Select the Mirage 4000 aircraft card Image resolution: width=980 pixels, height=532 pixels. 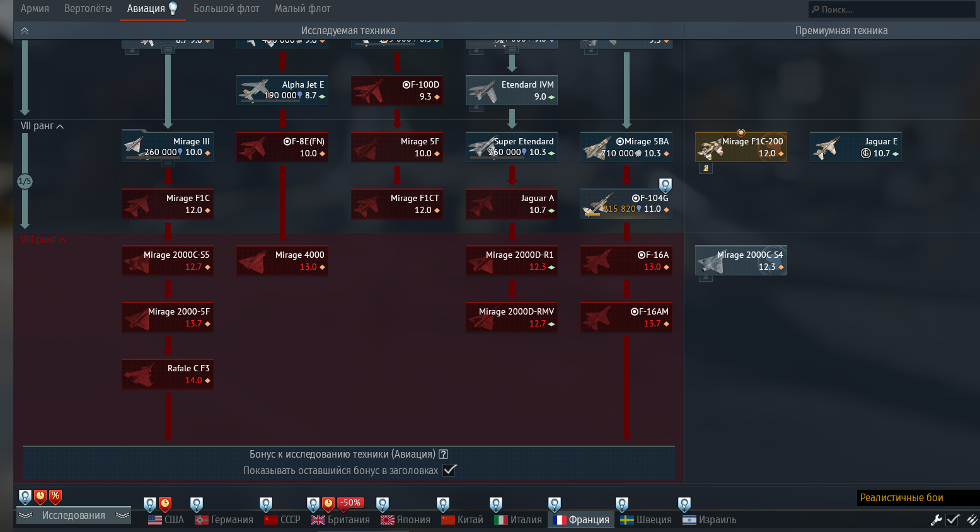[282, 260]
